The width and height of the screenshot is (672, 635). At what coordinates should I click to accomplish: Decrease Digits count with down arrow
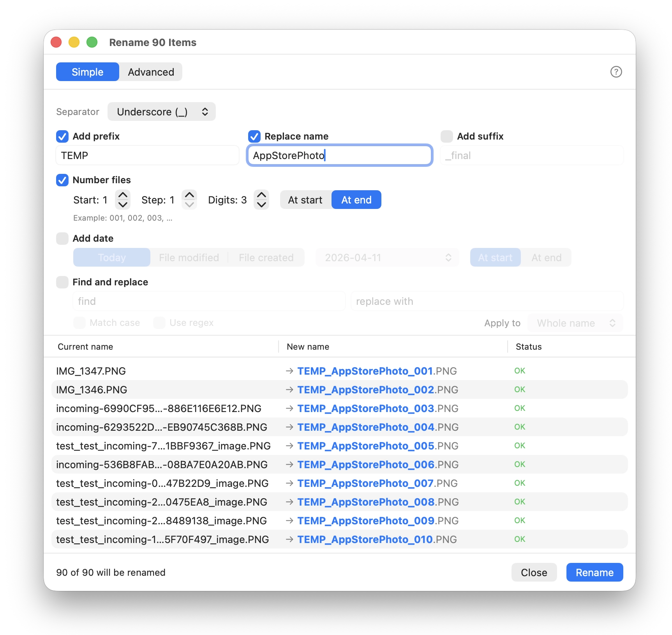click(x=261, y=205)
